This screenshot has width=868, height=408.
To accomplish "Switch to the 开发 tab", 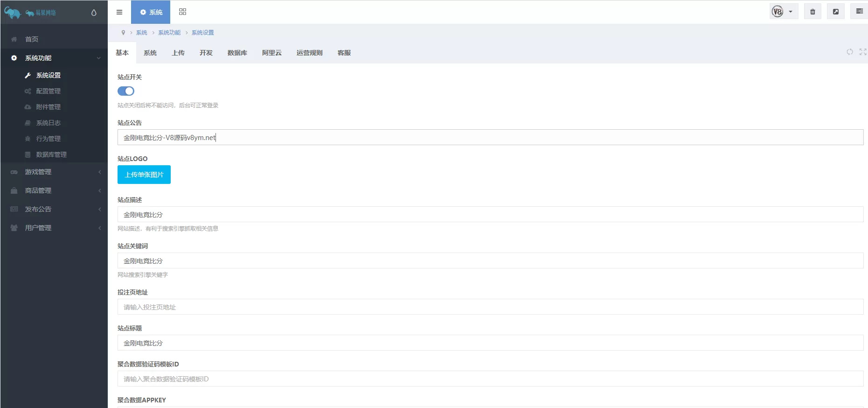I will click(x=206, y=53).
